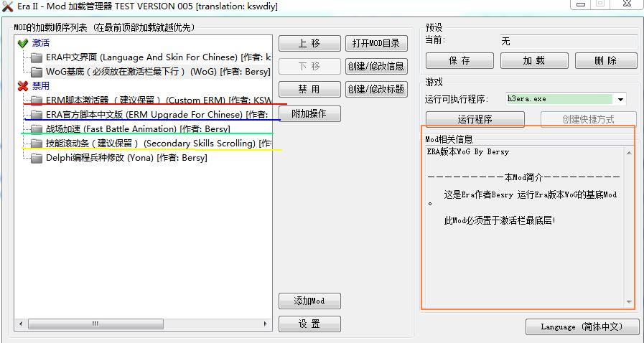Click the green checkmark 激活 group icon
The width and height of the screenshot is (644, 343).
pos(22,43)
